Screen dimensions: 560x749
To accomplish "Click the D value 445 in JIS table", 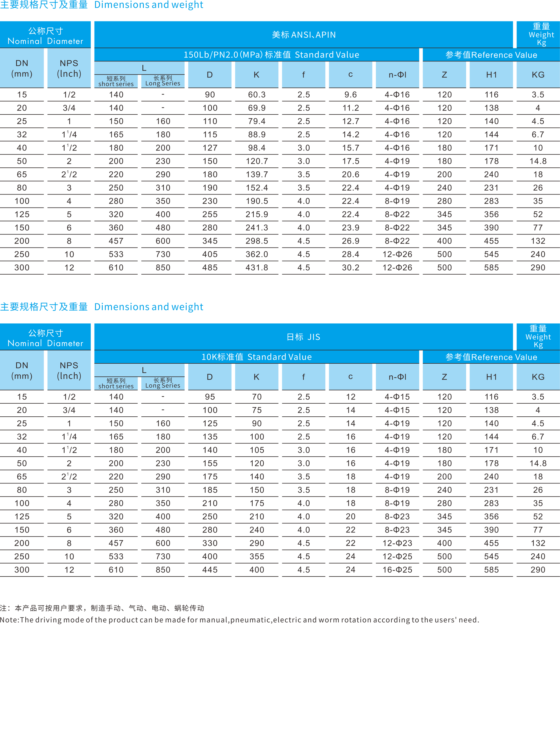I will tap(210, 570).
